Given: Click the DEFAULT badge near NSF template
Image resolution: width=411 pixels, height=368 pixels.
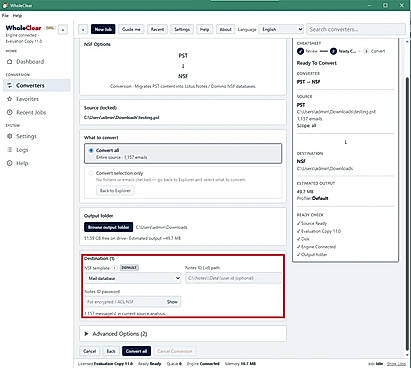Looking at the screenshot, I should [x=129, y=268].
